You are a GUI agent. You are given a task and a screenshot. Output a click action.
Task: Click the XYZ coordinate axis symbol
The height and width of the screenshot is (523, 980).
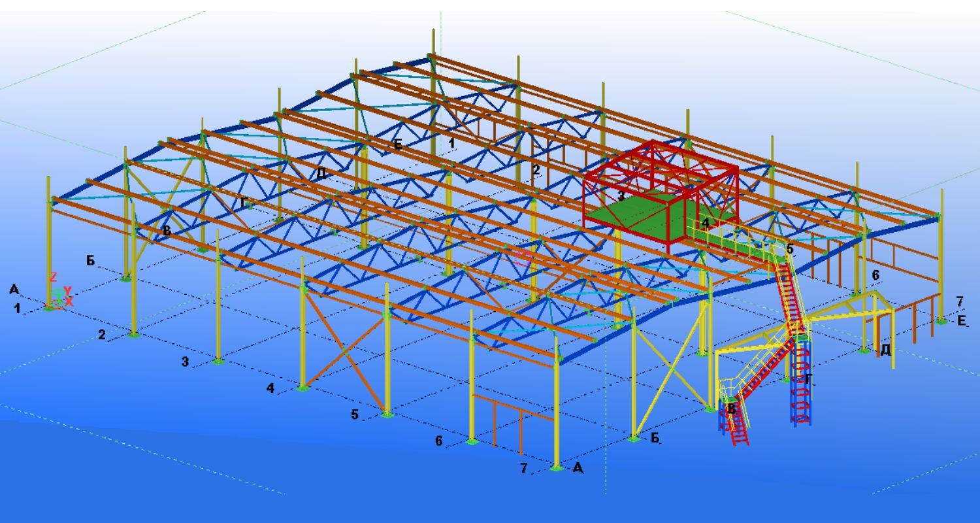(x=59, y=290)
